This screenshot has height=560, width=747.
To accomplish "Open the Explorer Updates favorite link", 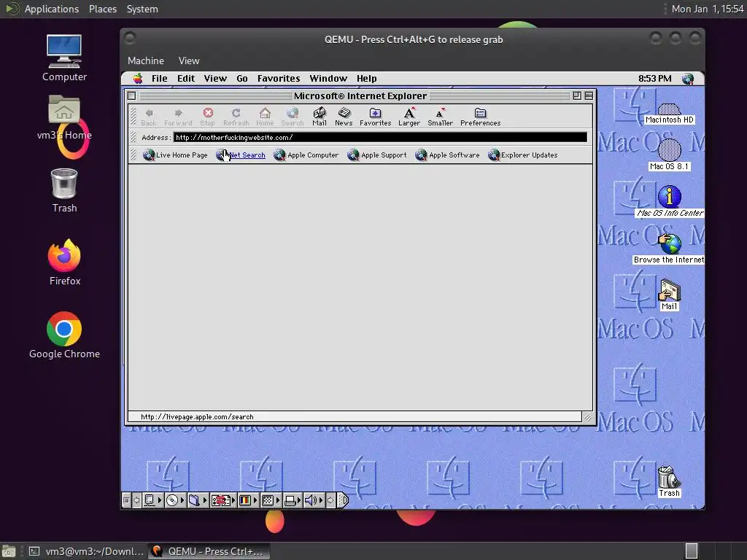I will click(x=522, y=155).
